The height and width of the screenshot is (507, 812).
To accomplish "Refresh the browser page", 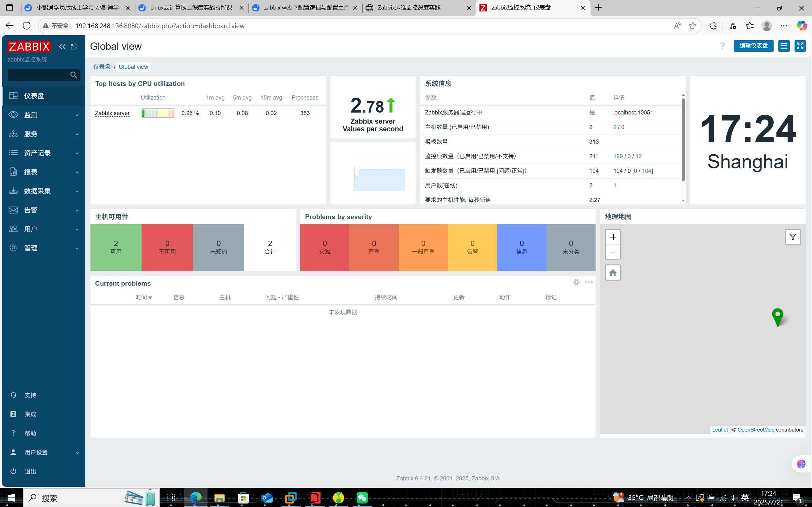I will click(27, 26).
